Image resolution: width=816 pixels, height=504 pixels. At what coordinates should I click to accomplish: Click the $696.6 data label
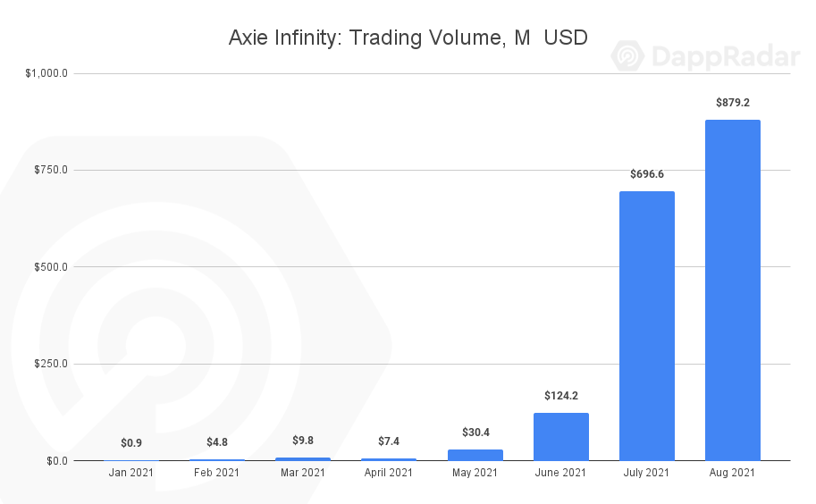[x=646, y=174]
